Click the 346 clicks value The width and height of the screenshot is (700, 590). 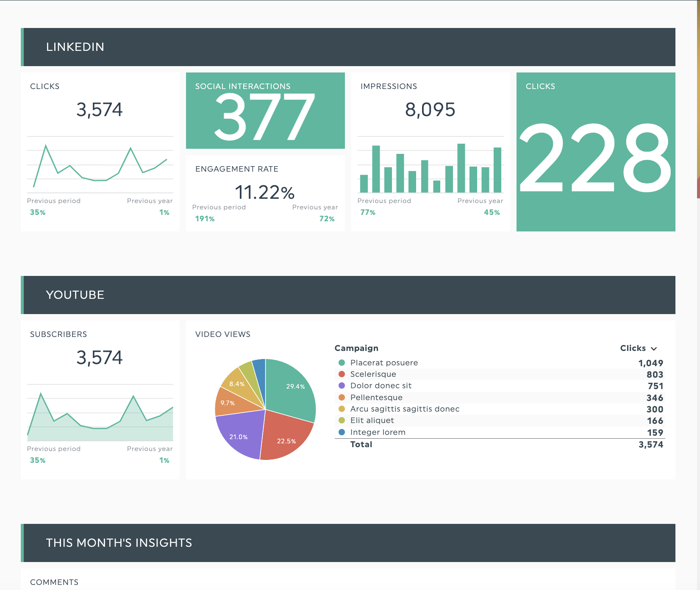655,398
